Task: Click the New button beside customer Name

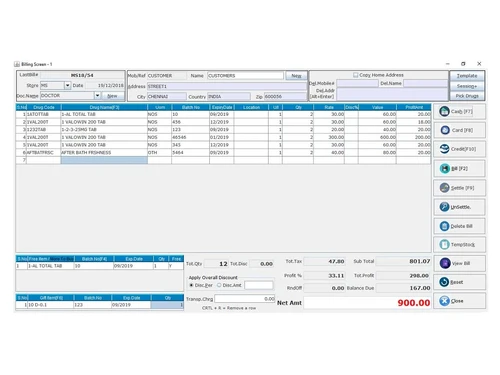Action: click(x=296, y=76)
